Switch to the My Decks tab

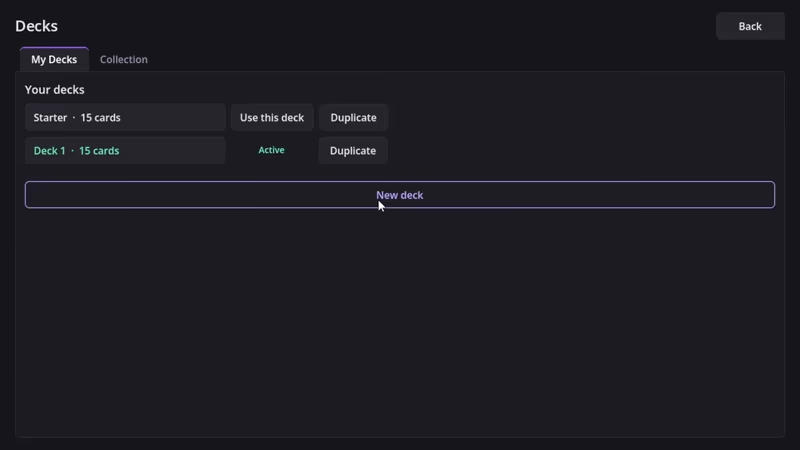54,60
